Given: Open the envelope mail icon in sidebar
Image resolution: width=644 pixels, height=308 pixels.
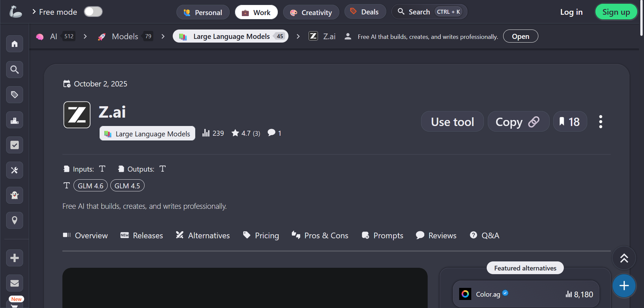Looking at the screenshot, I should (14, 283).
